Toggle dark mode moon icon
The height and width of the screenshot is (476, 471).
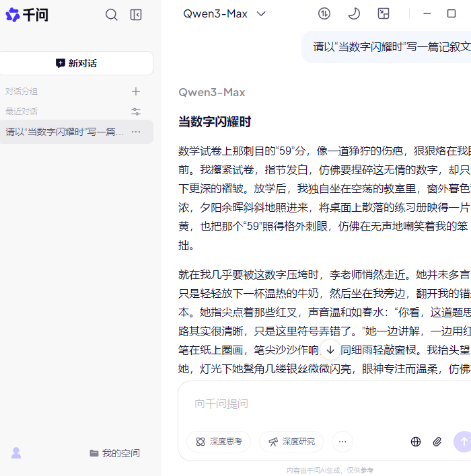(x=354, y=13)
